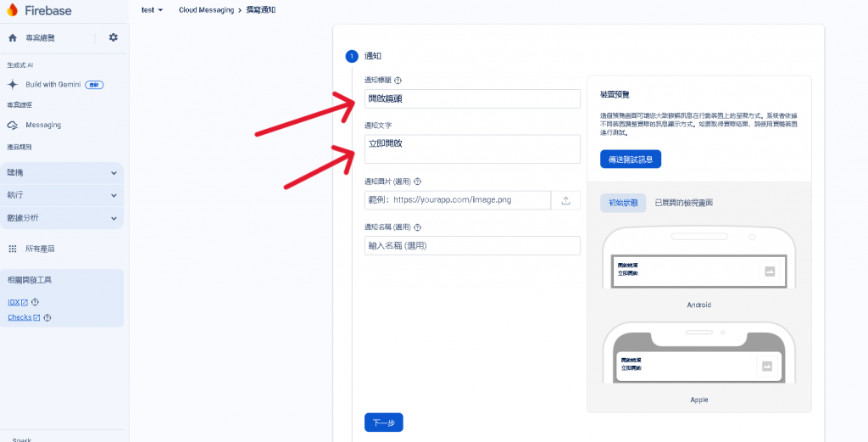Select the 已展開的檢視畫面 tab

click(684, 204)
